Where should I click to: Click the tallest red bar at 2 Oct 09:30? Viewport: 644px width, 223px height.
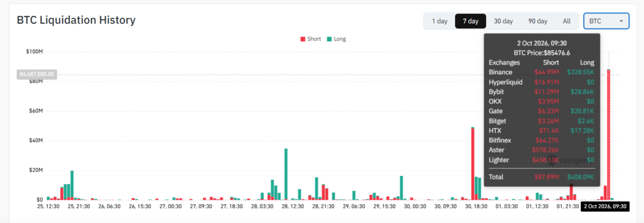tap(608, 134)
